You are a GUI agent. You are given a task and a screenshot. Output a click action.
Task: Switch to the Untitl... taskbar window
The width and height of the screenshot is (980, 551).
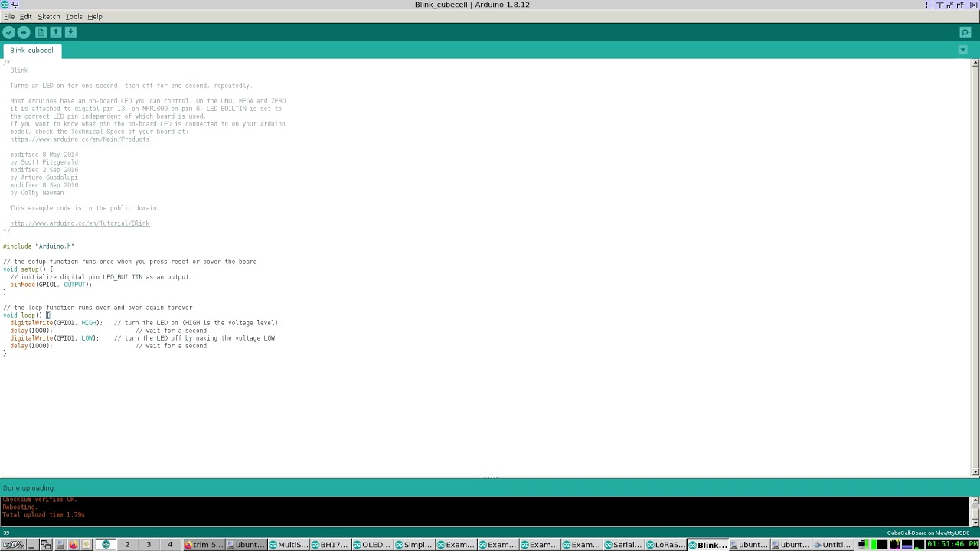click(x=833, y=545)
